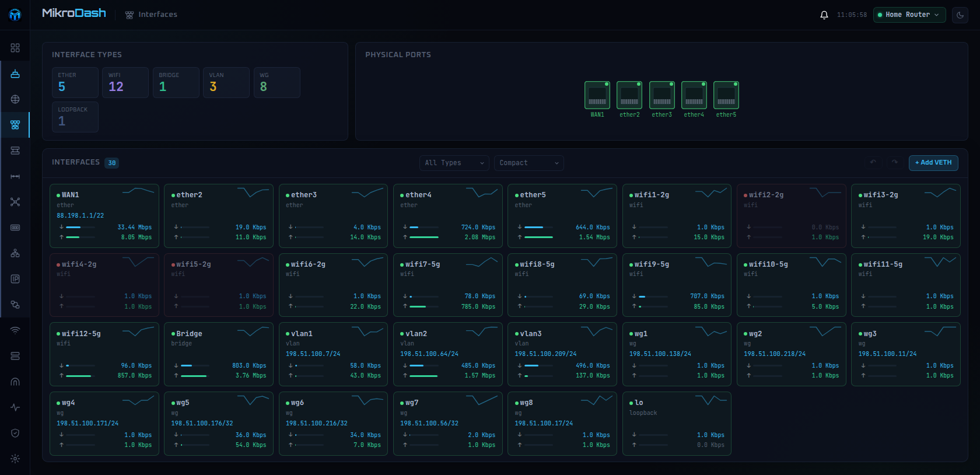Open the wifi2-2g interface card
The image size is (980, 475).
pyautogui.click(x=792, y=216)
